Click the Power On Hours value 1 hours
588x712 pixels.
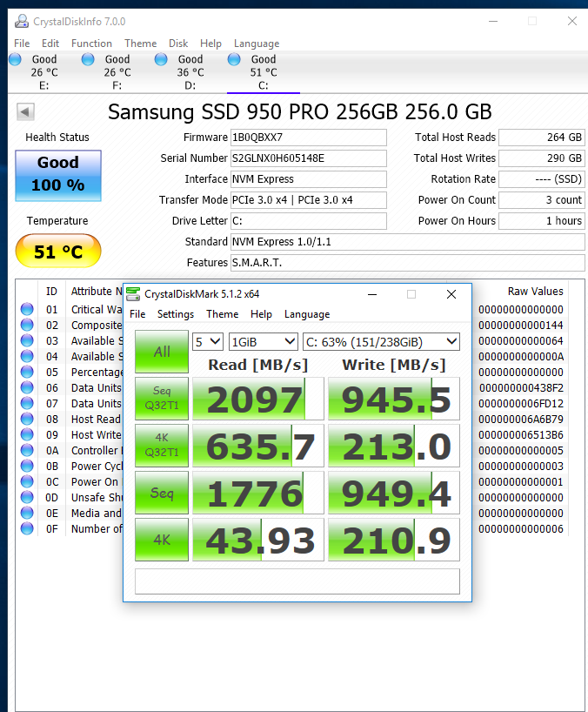click(x=542, y=221)
